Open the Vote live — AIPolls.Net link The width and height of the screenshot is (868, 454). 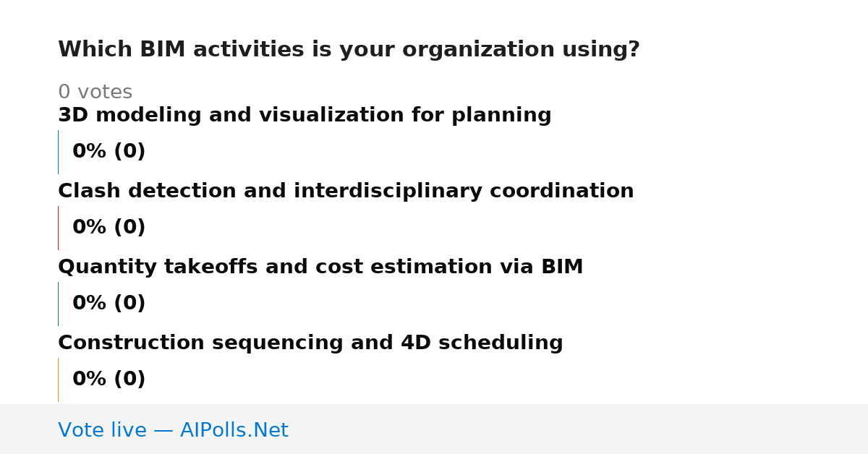(173, 430)
